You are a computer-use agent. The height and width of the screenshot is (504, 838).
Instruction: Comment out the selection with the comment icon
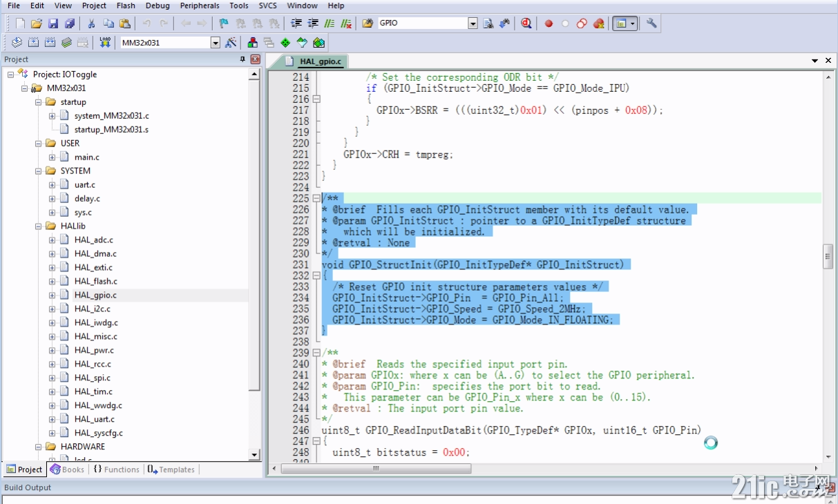[x=330, y=23]
